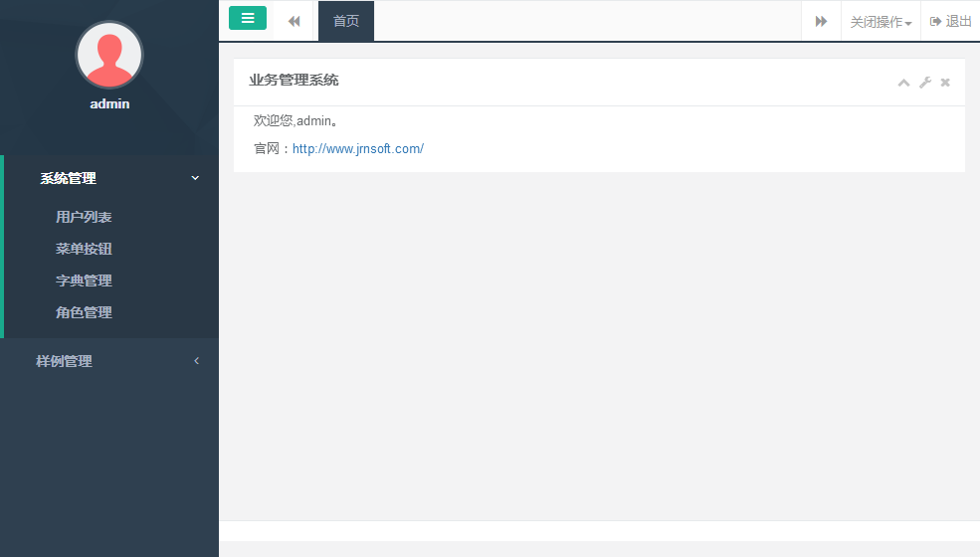980x557 pixels.
Task: Click the 欢迎您,admin。 welcome text
Action: (x=296, y=120)
